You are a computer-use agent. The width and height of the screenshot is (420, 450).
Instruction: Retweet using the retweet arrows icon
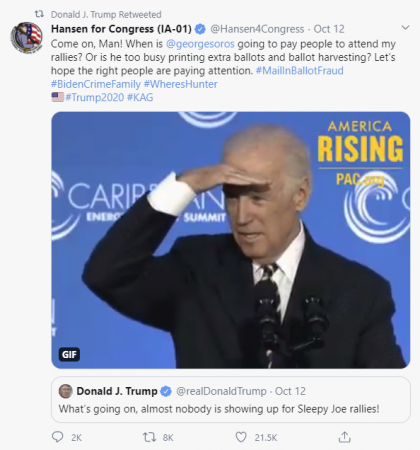click(149, 437)
